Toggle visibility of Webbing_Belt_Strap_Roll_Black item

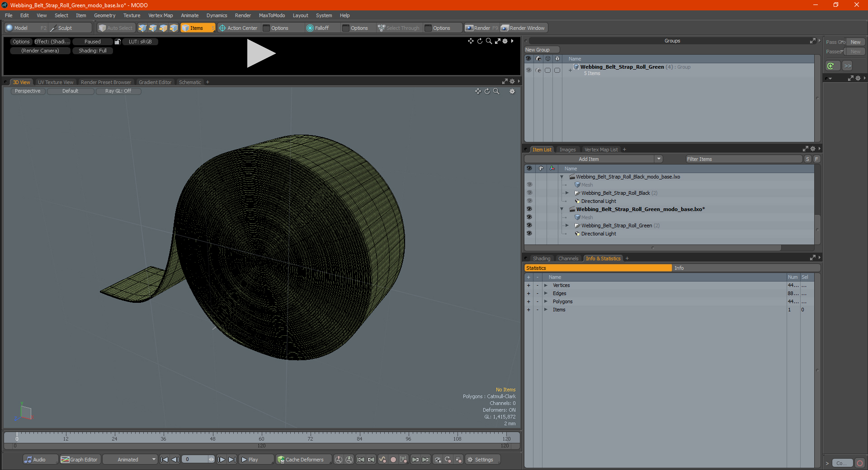tap(529, 193)
